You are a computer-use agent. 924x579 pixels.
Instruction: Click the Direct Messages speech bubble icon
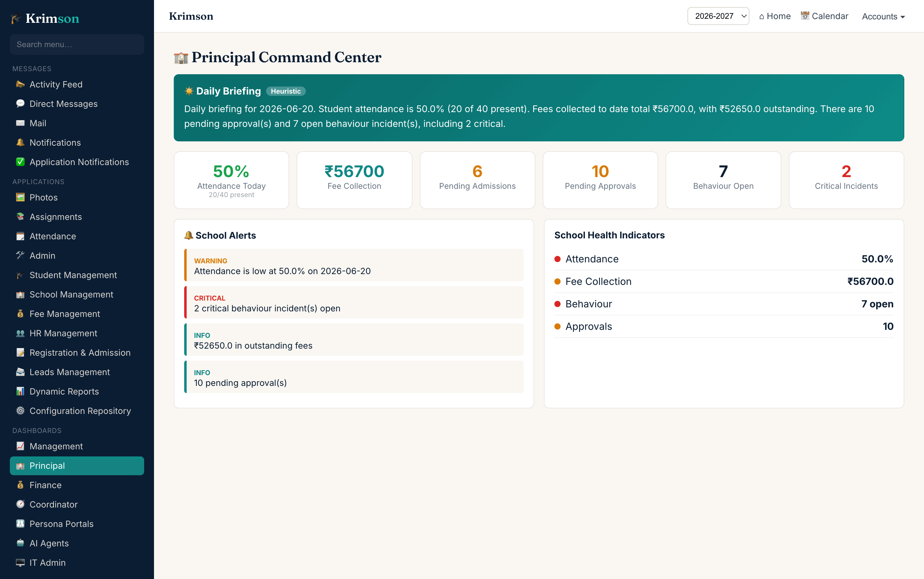click(20, 104)
